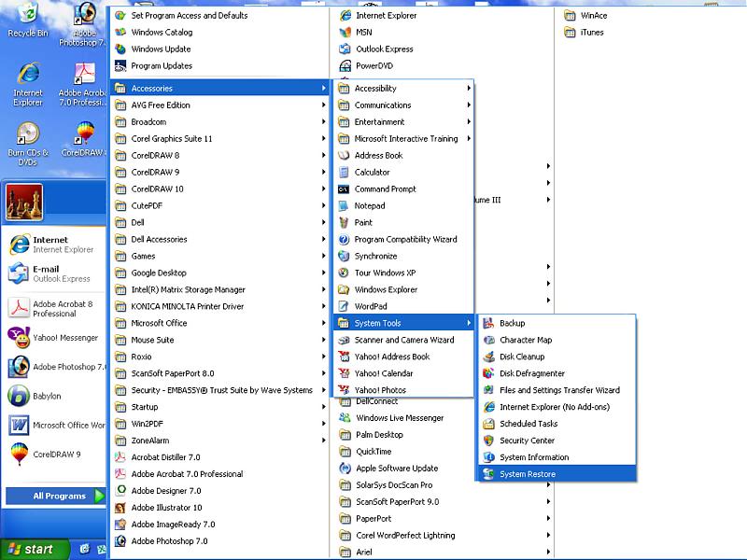Open Windows Explorer entry in Accessories
The height and width of the screenshot is (560, 747).
click(404, 289)
